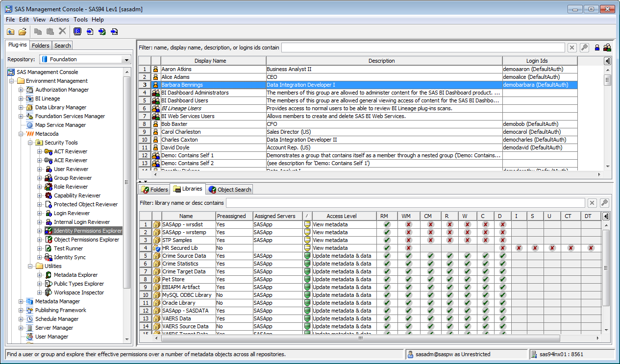The height and width of the screenshot is (364, 620).
Task: Open the Folders tab in lower panel
Action: (x=154, y=190)
